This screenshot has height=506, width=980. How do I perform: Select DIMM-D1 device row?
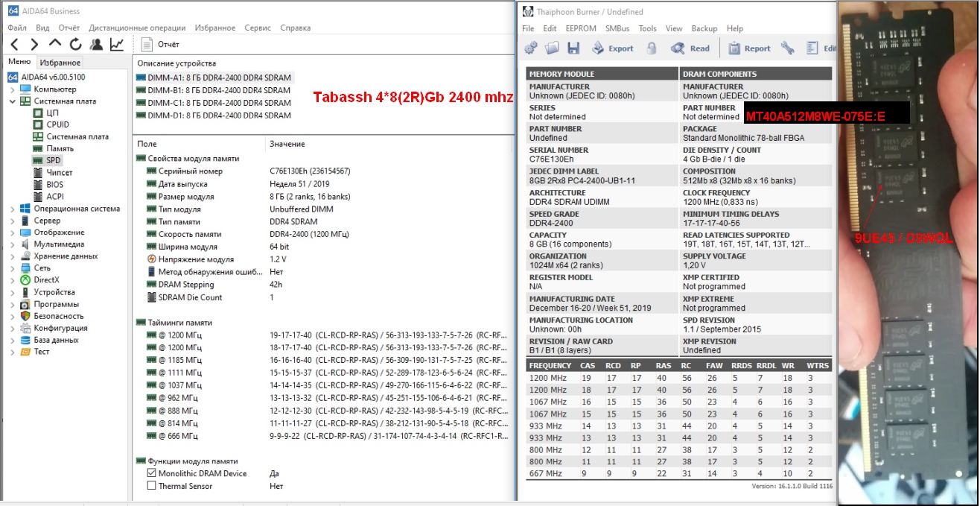214,116
